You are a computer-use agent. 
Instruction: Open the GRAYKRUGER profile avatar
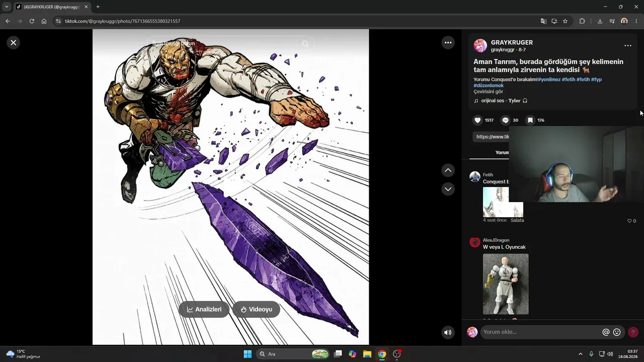[x=480, y=46]
